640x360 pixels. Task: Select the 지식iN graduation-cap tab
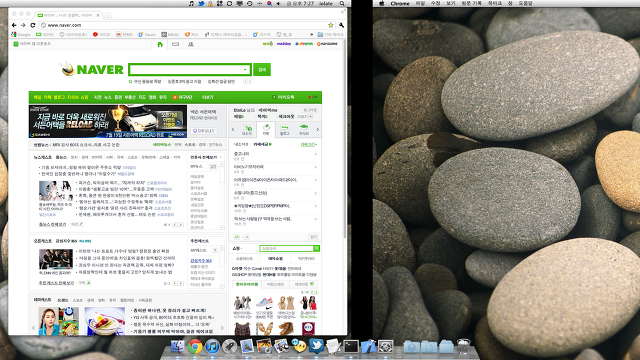[x=304, y=129]
